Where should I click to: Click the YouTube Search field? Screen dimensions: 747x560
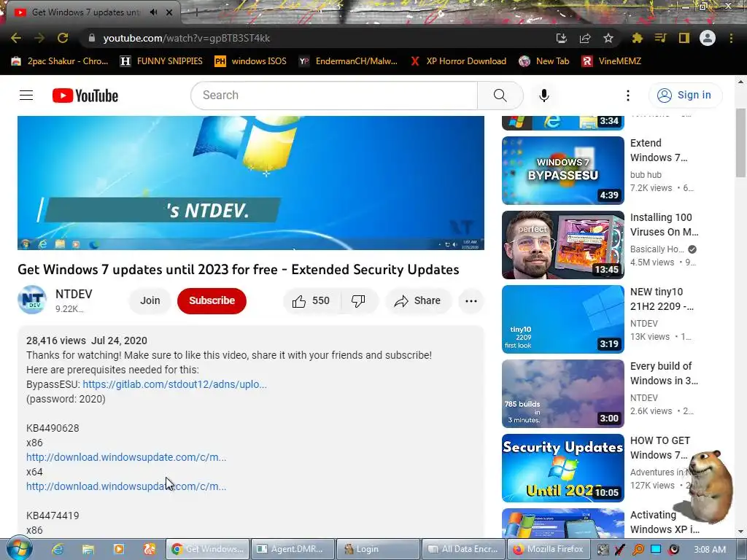click(334, 96)
